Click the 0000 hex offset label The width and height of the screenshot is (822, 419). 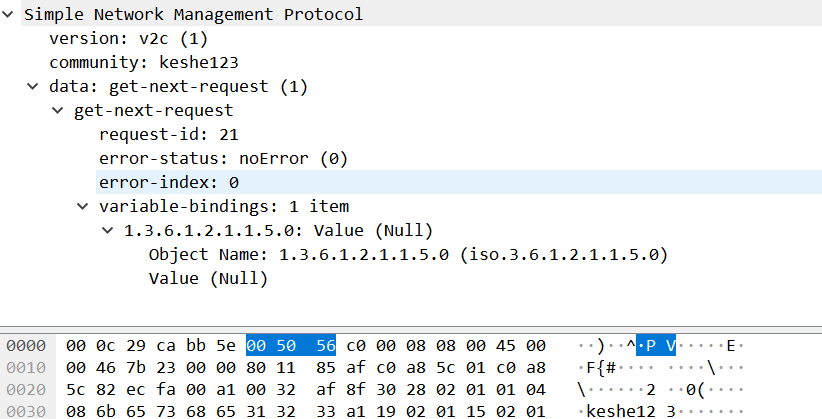tap(24, 345)
